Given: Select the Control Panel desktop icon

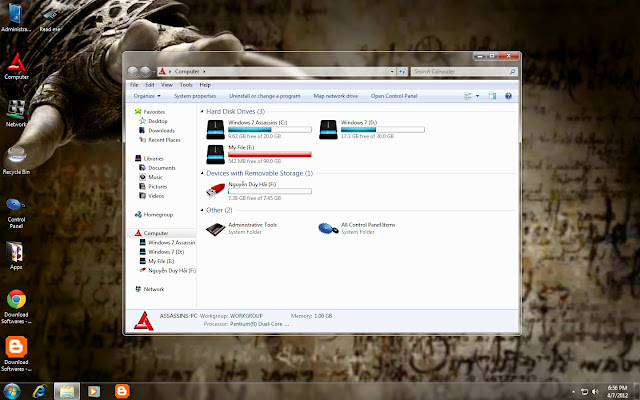Looking at the screenshot, I should pyautogui.click(x=16, y=213).
